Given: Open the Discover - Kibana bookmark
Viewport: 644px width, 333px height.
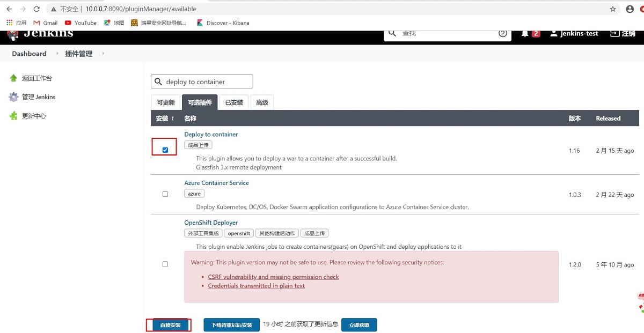Looking at the screenshot, I should pos(223,23).
